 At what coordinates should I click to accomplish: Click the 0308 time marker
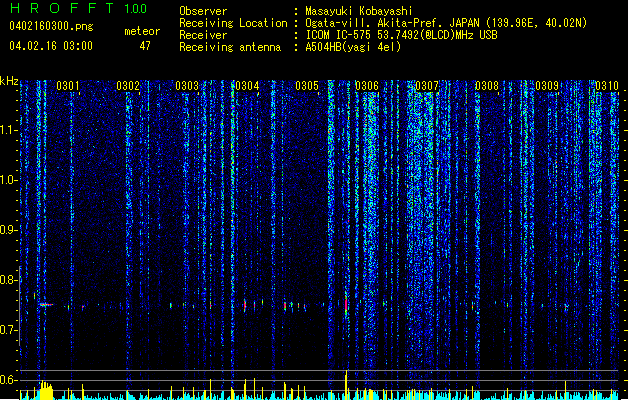click(487, 86)
